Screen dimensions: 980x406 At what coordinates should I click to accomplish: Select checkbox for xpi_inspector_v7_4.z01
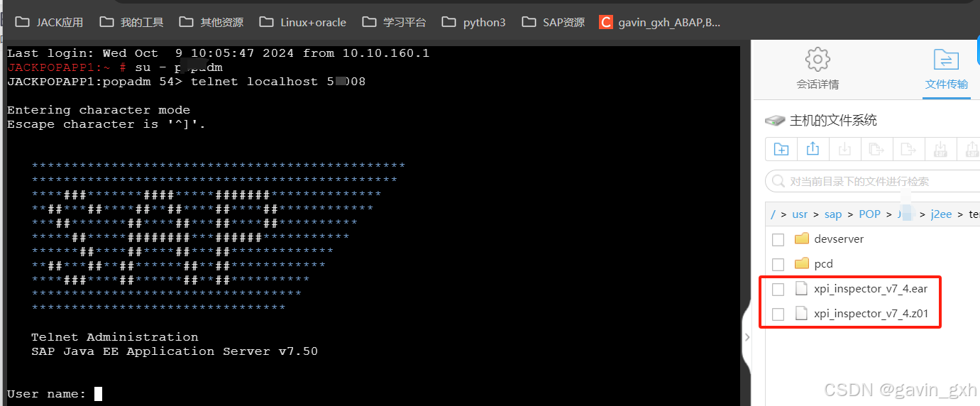tap(778, 314)
